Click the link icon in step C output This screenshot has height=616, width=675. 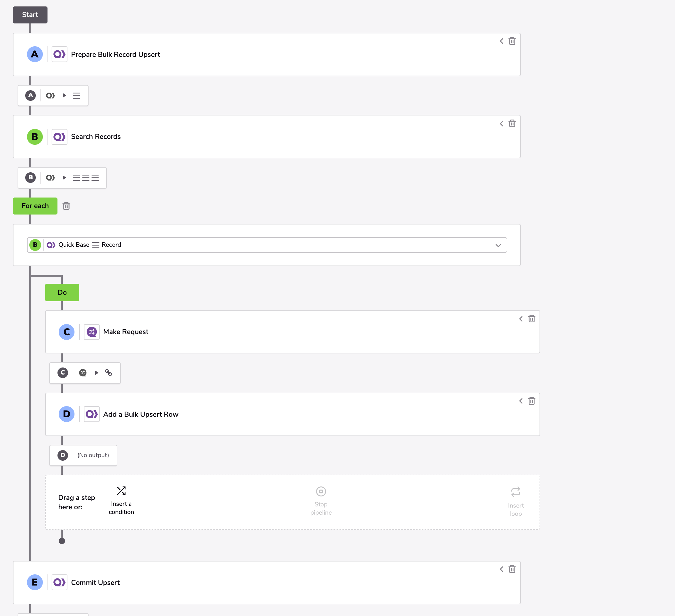pyautogui.click(x=108, y=373)
